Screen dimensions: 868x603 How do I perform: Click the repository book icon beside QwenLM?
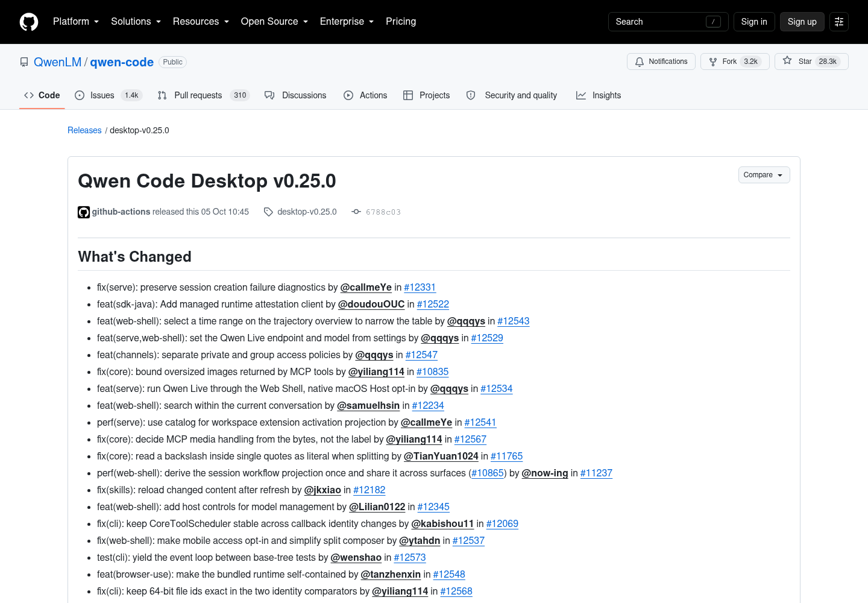point(24,62)
